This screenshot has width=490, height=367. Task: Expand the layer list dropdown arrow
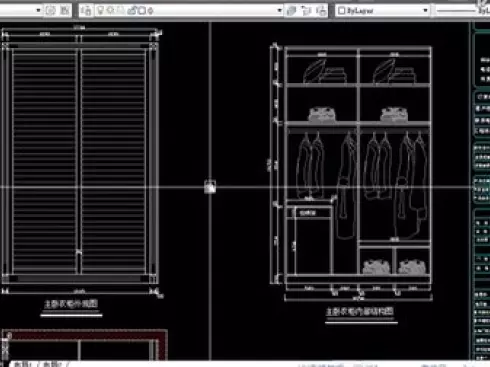click(x=279, y=11)
